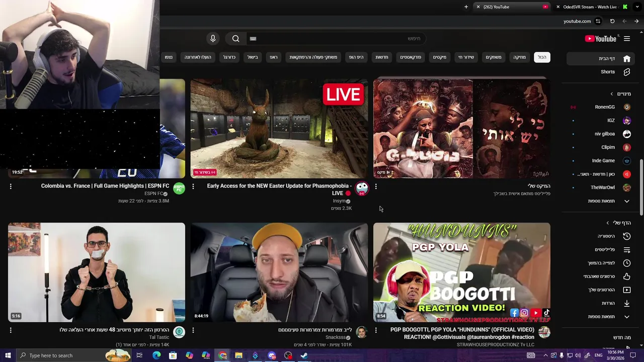Open File Explorer from the taskbar
This screenshot has width=644, height=362.
coord(238,355)
